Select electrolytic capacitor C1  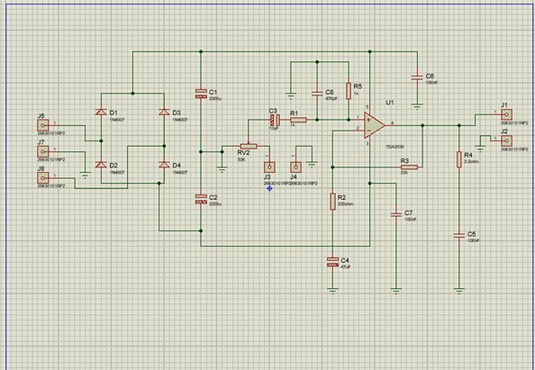tap(201, 94)
